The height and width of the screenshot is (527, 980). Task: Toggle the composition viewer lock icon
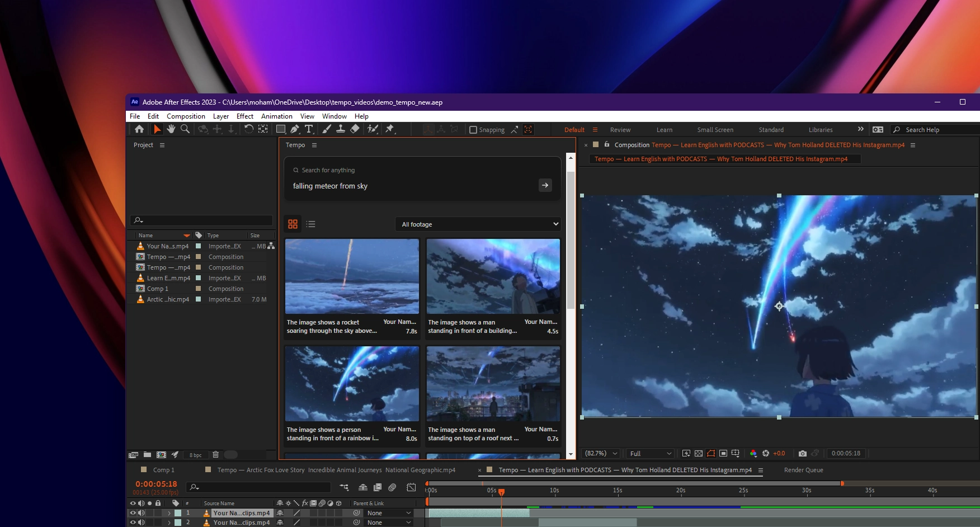[607, 144]
